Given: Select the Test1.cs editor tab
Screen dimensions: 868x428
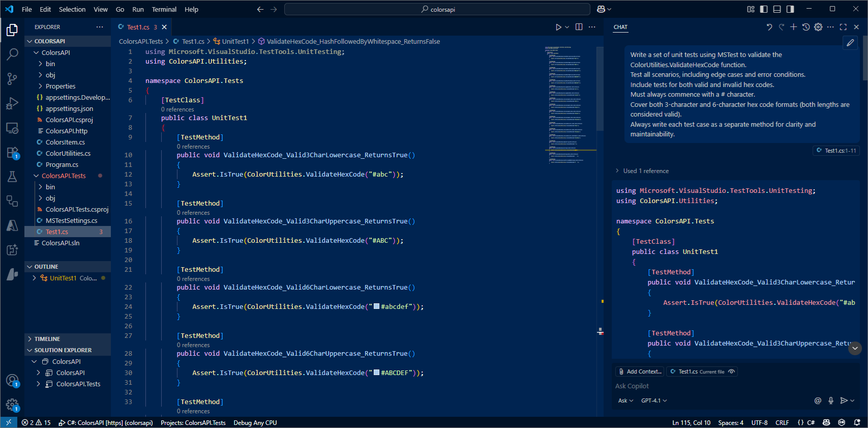Looking at the screenshot, I should (x=138, y=27).
